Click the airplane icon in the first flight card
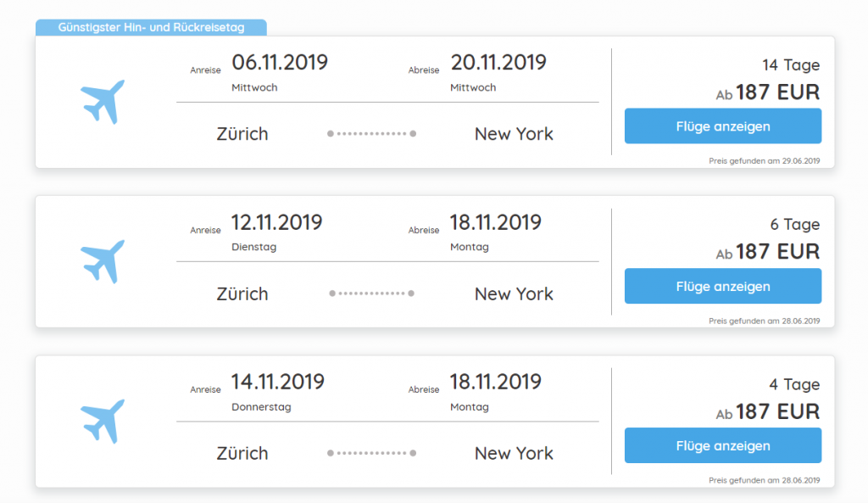Image resolution: width=868 pixels, height=503 pixels. (x=103, y=102)
